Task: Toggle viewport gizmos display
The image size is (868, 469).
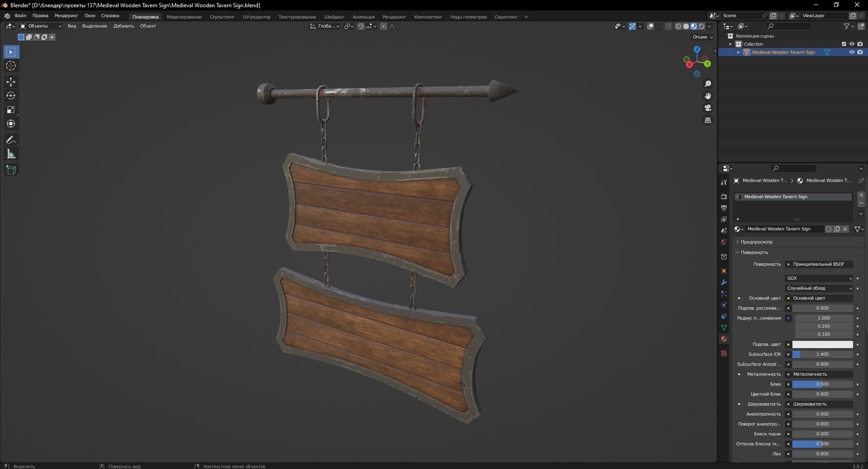Action: 632,26
